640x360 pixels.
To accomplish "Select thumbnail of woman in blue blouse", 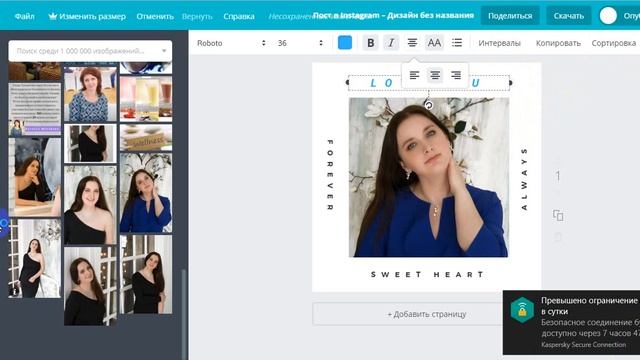I will pyautogui.click(x=146, y=193).
